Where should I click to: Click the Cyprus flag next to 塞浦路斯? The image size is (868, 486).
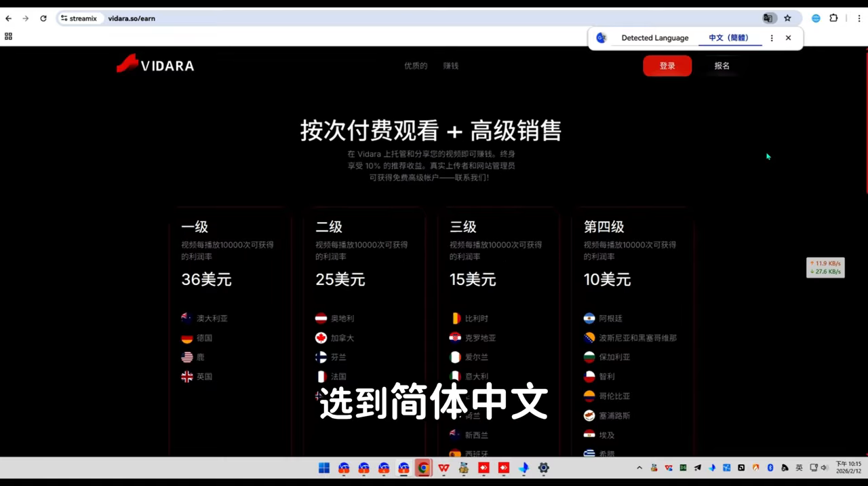[x=590, y=415]
